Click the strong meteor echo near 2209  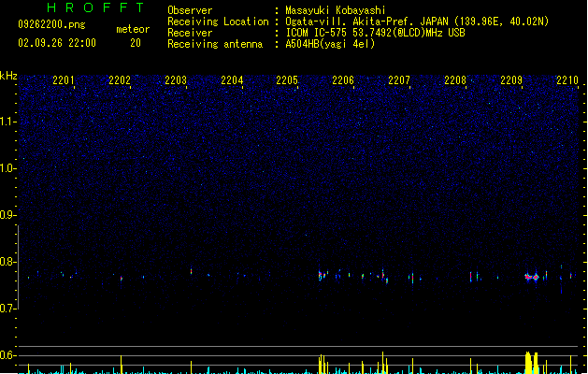click(x=532, y=277)
